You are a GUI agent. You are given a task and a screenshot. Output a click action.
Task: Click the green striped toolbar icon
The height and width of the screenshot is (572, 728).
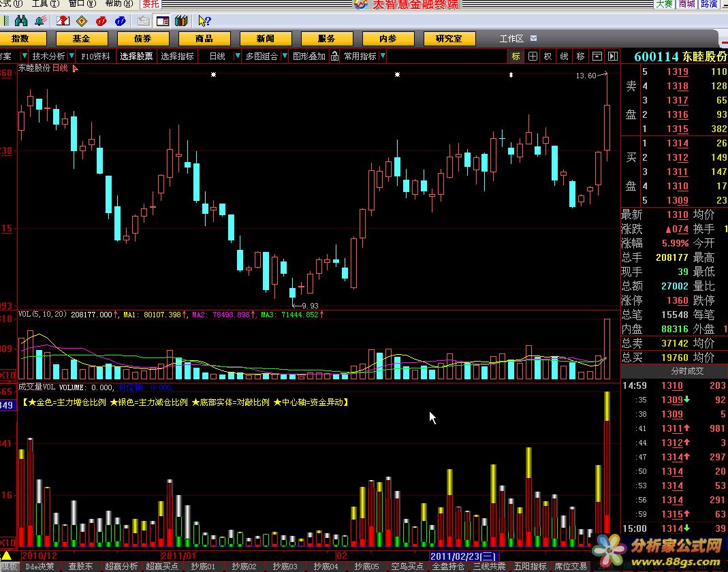pyautogui.click(x=5, y=20)
